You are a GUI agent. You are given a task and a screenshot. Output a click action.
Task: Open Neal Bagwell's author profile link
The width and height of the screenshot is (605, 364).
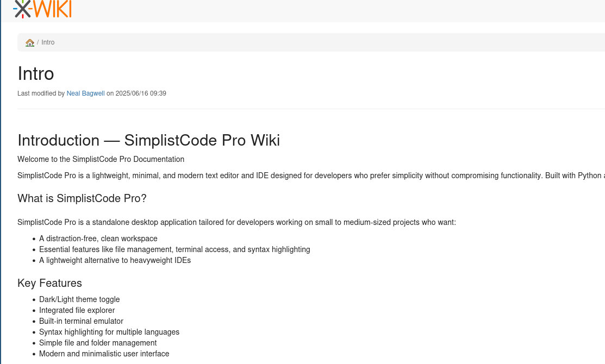[x=85, y=93]
